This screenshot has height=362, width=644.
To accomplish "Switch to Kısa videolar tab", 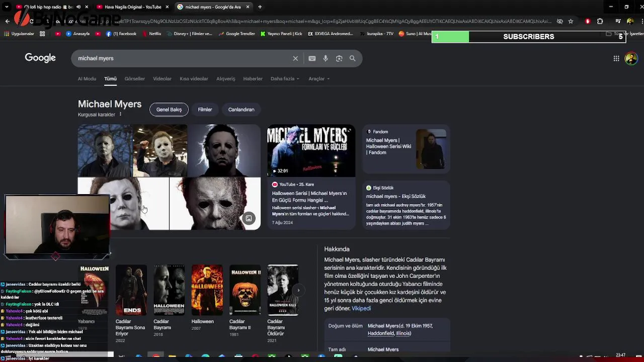I will [x=194, y=79].
